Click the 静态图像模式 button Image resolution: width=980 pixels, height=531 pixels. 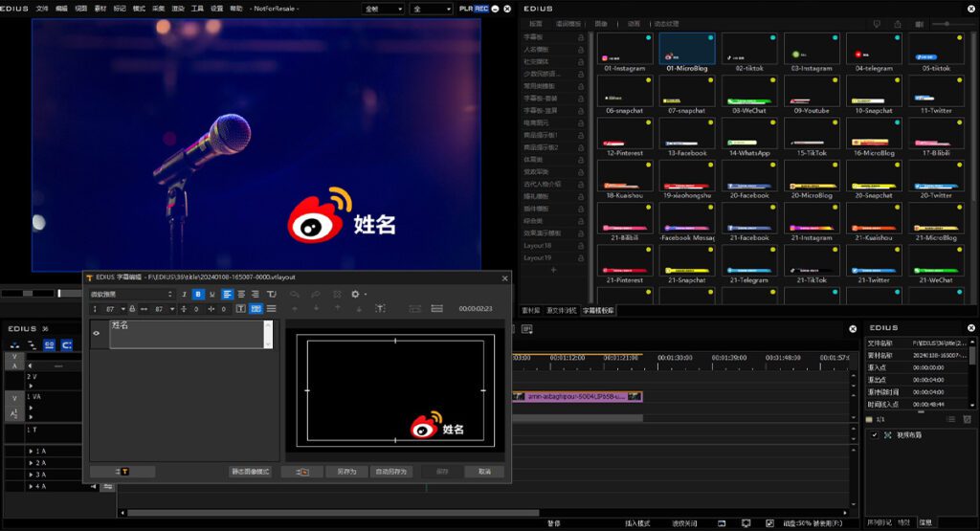pos(250,472)
